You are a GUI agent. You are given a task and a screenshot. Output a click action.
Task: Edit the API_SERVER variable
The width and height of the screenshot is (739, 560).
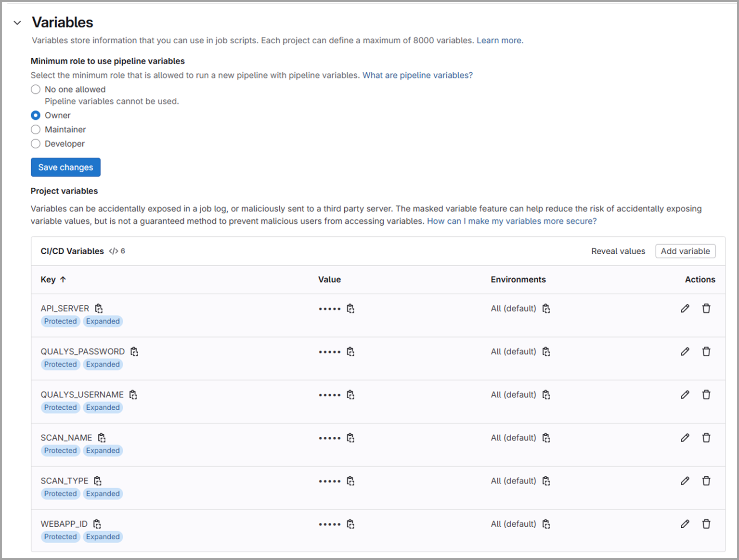tap(685, 309)
